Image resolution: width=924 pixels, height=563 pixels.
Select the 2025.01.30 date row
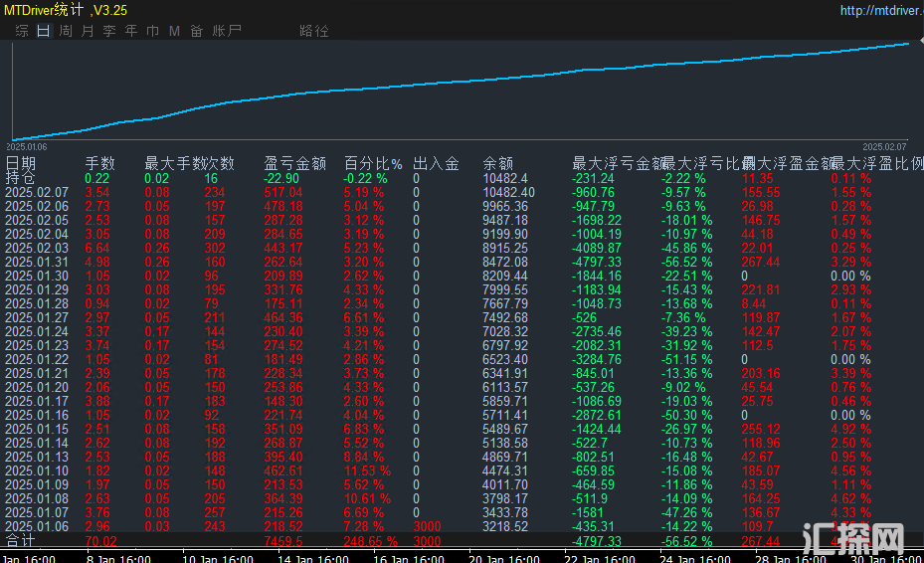pos(462,276)
